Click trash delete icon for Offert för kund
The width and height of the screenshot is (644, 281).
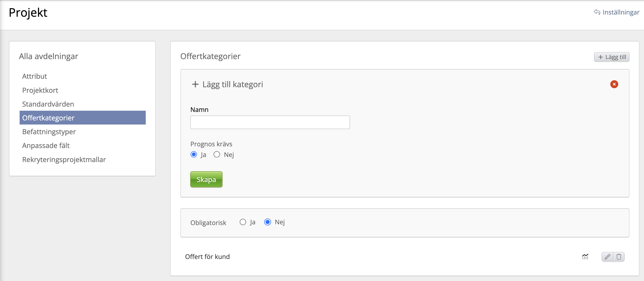pyautogui.click(x=619, y=257)
